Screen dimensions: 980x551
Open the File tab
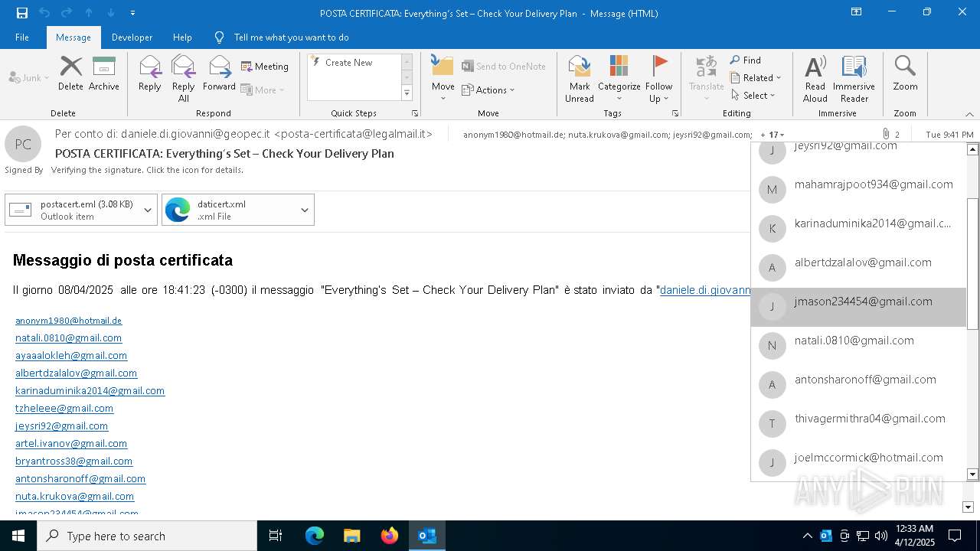(22, 37)
